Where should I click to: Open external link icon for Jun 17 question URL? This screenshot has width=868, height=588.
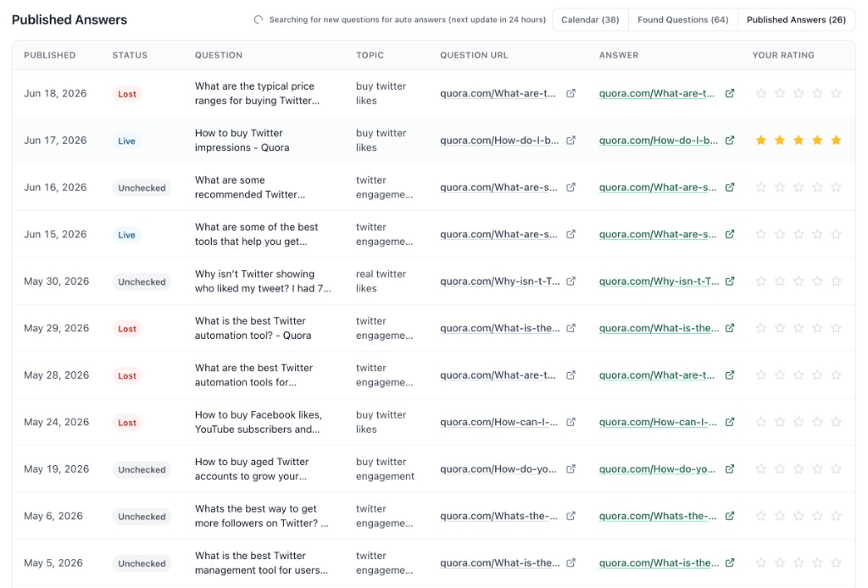[x=570, y=141]
